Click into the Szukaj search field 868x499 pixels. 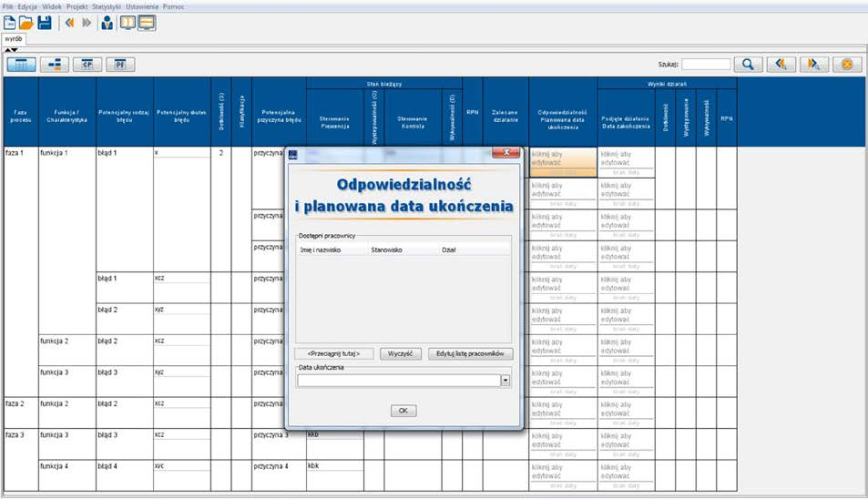click(706, 65)
